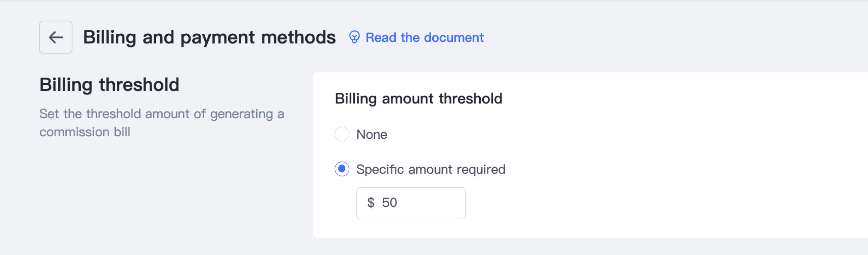The image size is (868, 255).
Task: Click the Billing and payment methods page title
Action: [x=209, y=37]
